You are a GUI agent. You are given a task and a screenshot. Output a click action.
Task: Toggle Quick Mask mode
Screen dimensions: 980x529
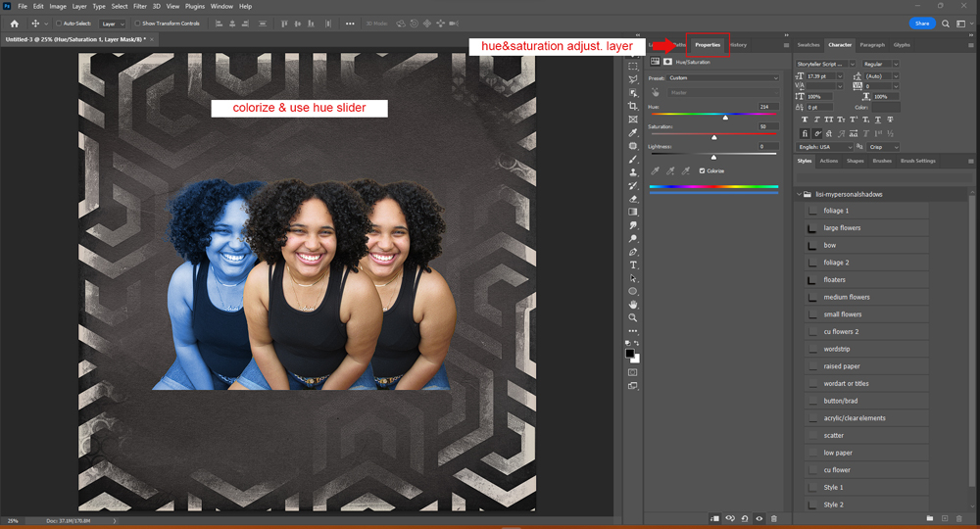pos(632,372)
